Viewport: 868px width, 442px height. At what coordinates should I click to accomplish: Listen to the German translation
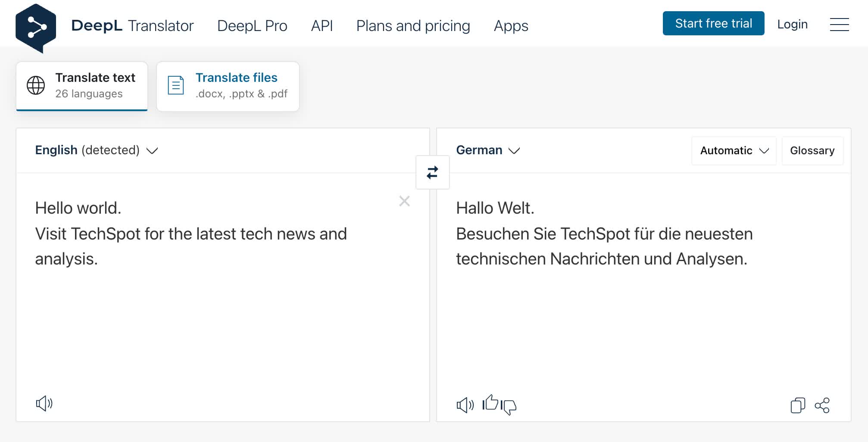[465, 405]
